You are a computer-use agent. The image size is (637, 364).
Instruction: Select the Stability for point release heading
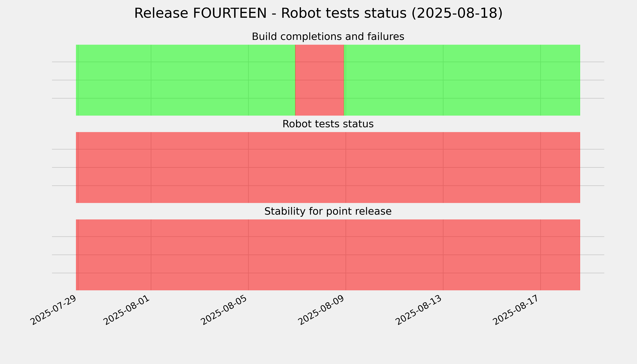coord(328,211)
